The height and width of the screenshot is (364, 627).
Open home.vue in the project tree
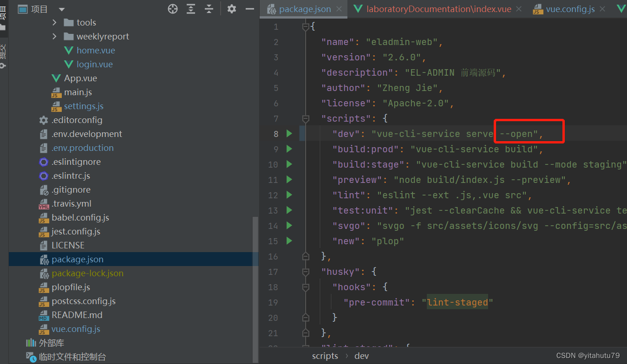(x=96, y=50)
